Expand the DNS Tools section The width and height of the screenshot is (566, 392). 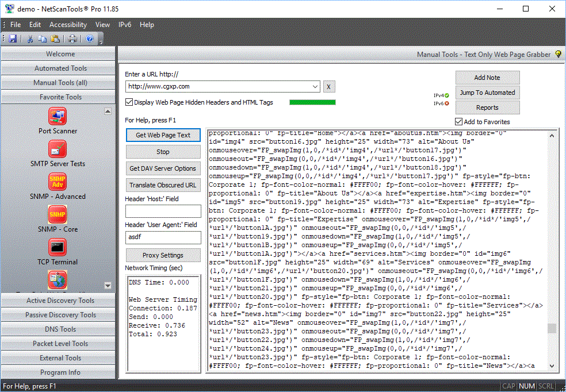58,329
